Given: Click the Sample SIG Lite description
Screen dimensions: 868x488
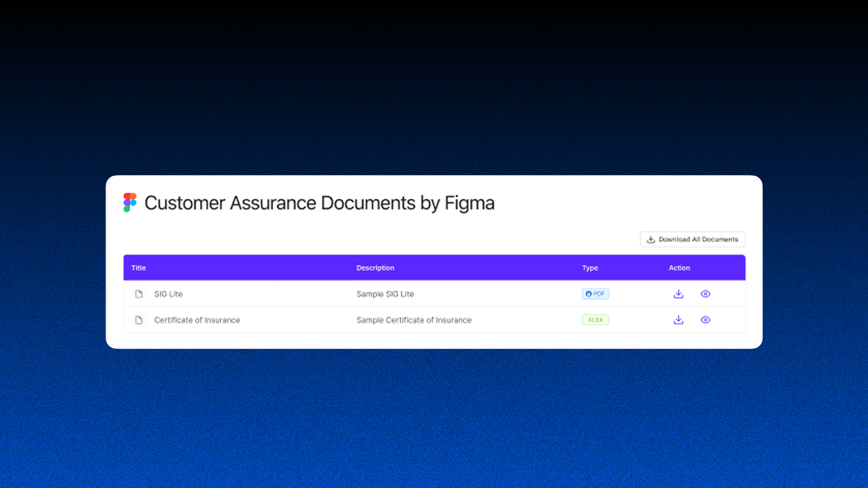Looking at the screenshot, I should tap(385, 294).
